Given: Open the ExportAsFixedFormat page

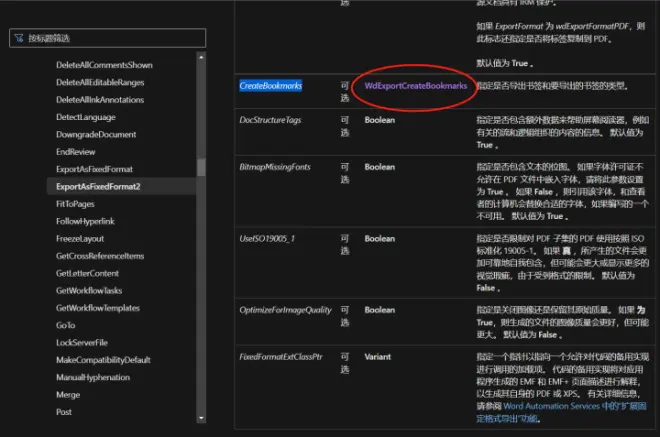Looking at the screenshot, I should click(x=94, y=169).
